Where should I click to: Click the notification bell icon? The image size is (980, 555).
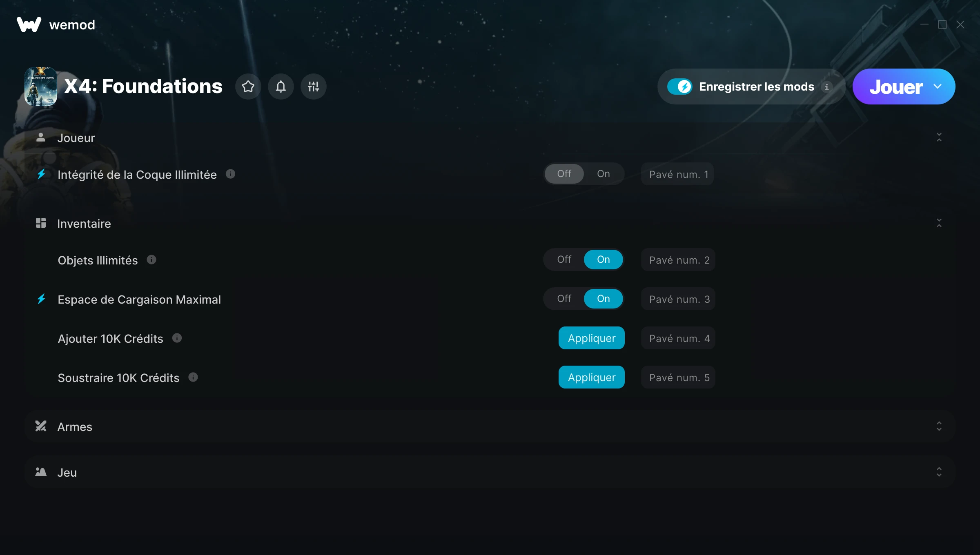pos(281,87)
